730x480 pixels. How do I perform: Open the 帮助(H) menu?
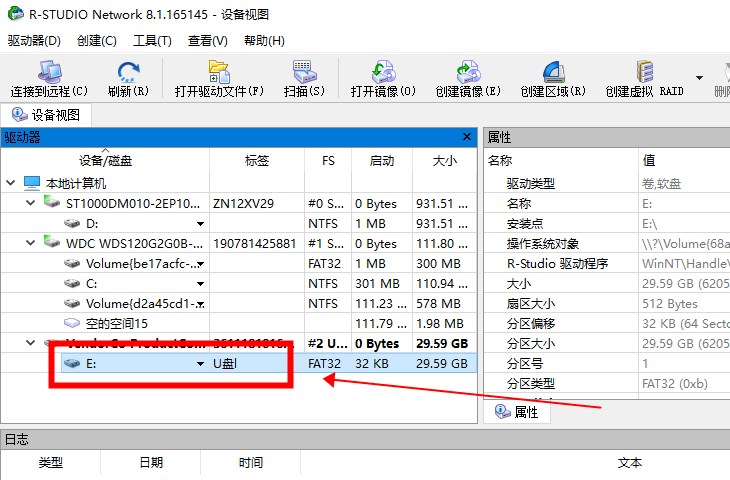pos(264,41)
